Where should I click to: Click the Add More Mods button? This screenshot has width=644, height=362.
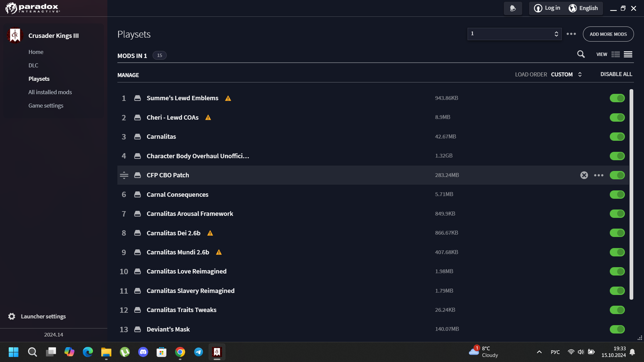(608, 34)
